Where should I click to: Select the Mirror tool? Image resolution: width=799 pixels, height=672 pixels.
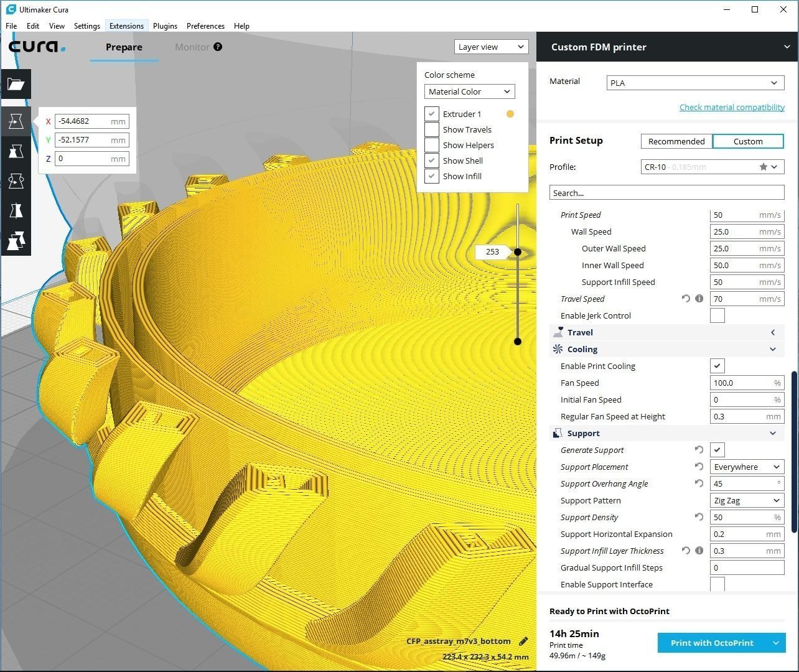tap(16, 211)
